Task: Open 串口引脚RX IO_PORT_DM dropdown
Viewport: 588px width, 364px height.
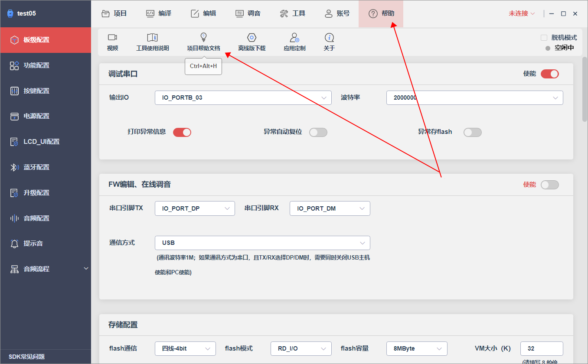Action: [x=330, y=208]
